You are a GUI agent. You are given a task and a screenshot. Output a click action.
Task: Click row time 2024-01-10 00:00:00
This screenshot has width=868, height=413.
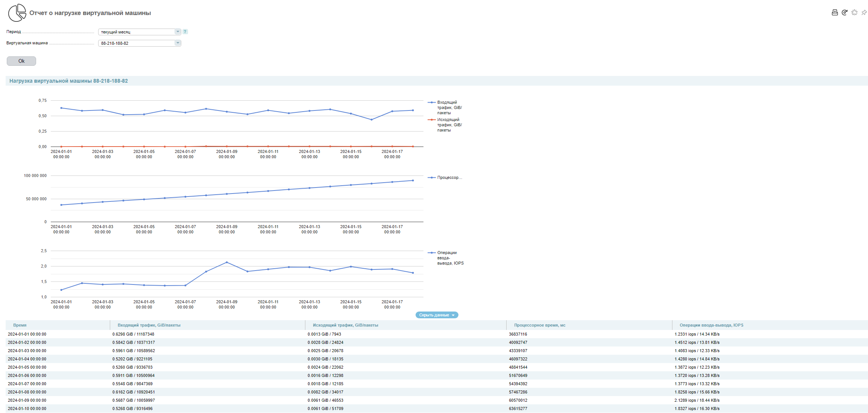point(27,408)
